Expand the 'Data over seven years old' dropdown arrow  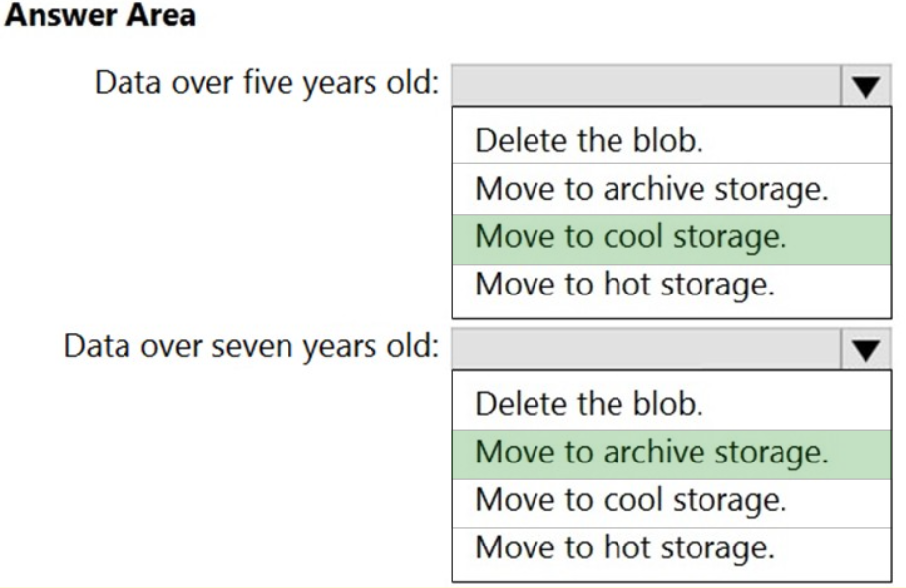pyautogui.click(x=866, y=349)
